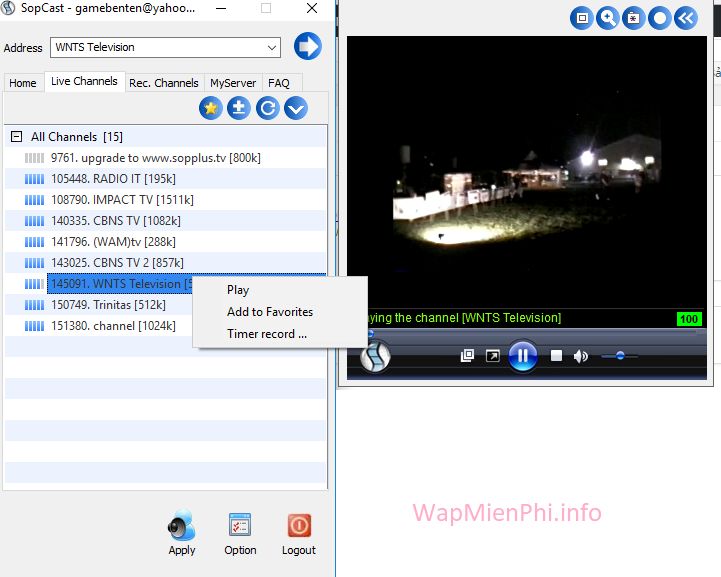Open the Rec. Channels tab
721x577 pixels.
tap(164, 83)
